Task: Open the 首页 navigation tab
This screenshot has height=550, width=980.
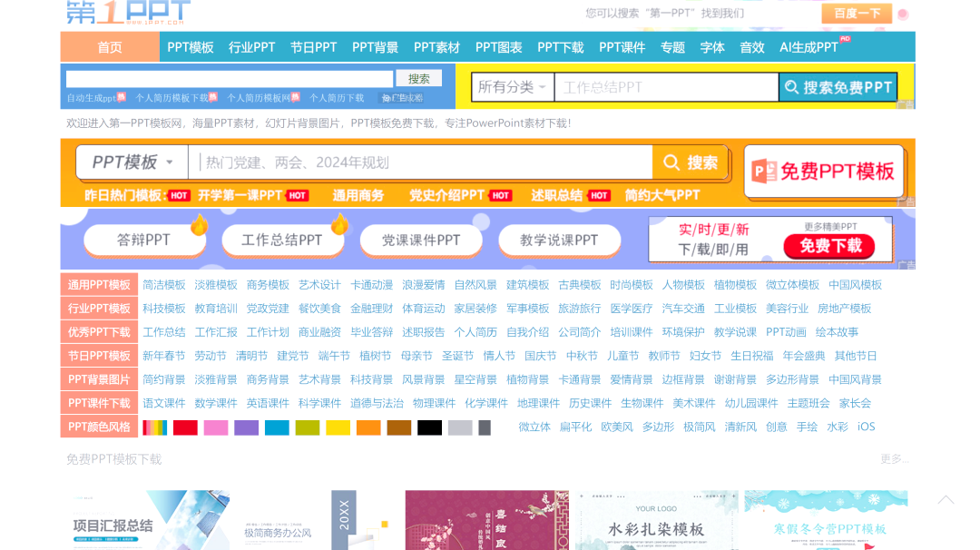Action: pyautogui.click(x=110, y=47)
